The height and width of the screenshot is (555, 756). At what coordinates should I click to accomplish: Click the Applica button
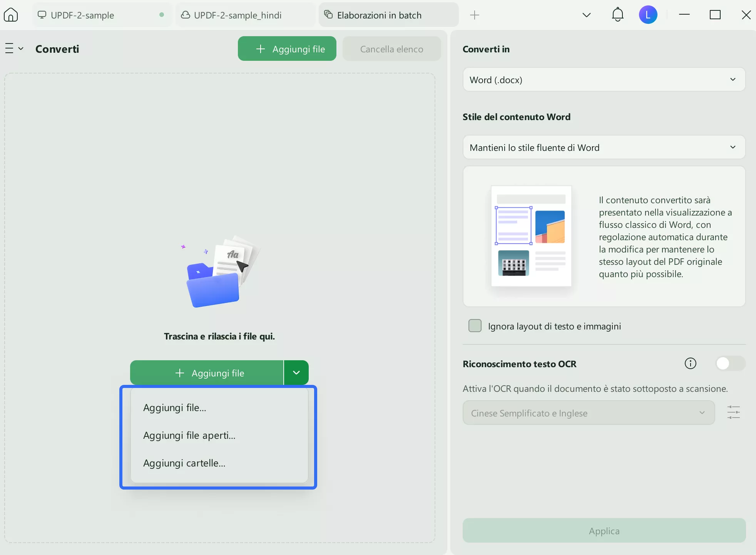pos(604,530)
